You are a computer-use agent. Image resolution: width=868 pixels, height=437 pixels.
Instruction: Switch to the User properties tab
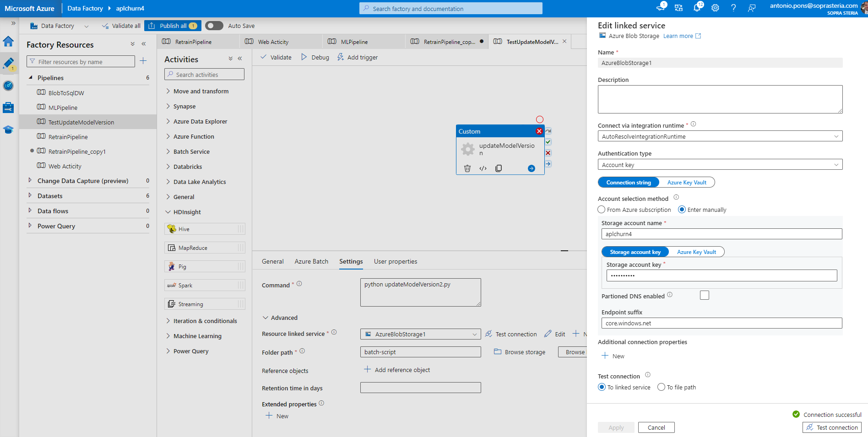pos(396,261)
